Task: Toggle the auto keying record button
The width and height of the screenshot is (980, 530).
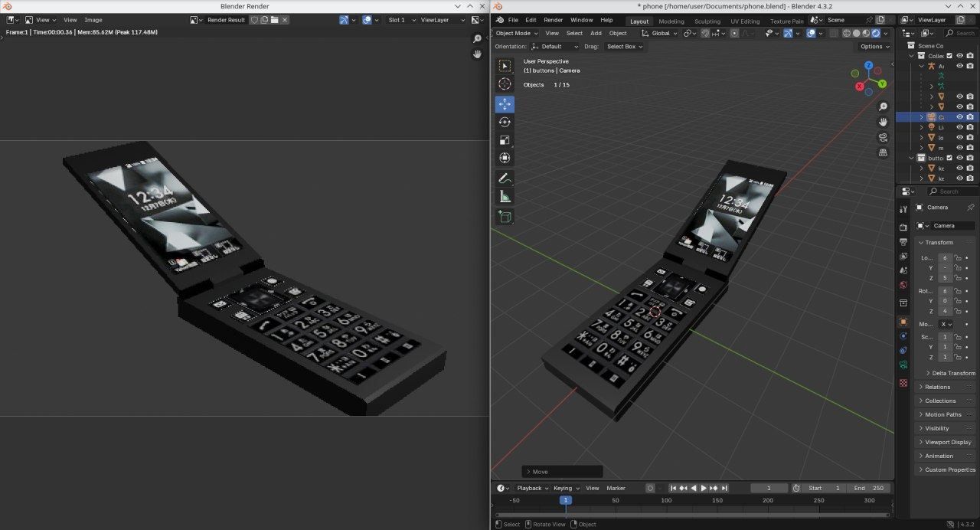Action: tap(650, 488)
